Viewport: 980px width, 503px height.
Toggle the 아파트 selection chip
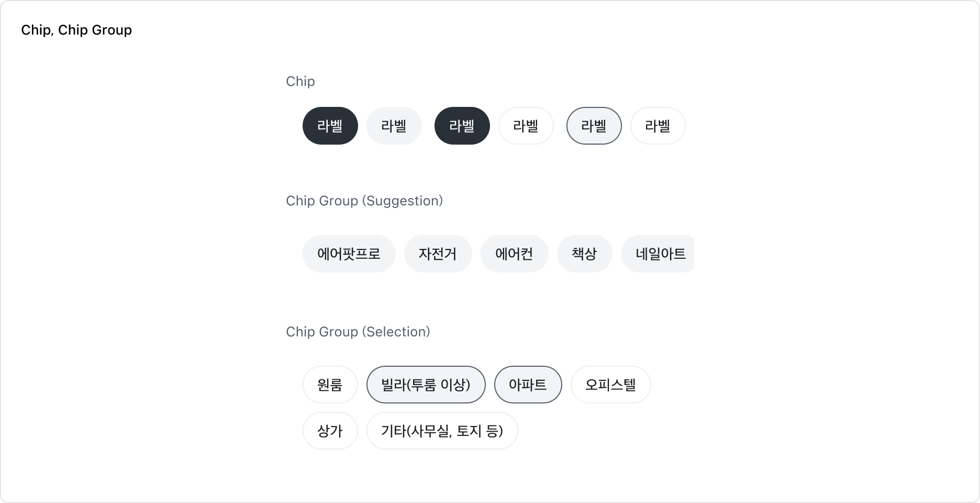(528, 385)
